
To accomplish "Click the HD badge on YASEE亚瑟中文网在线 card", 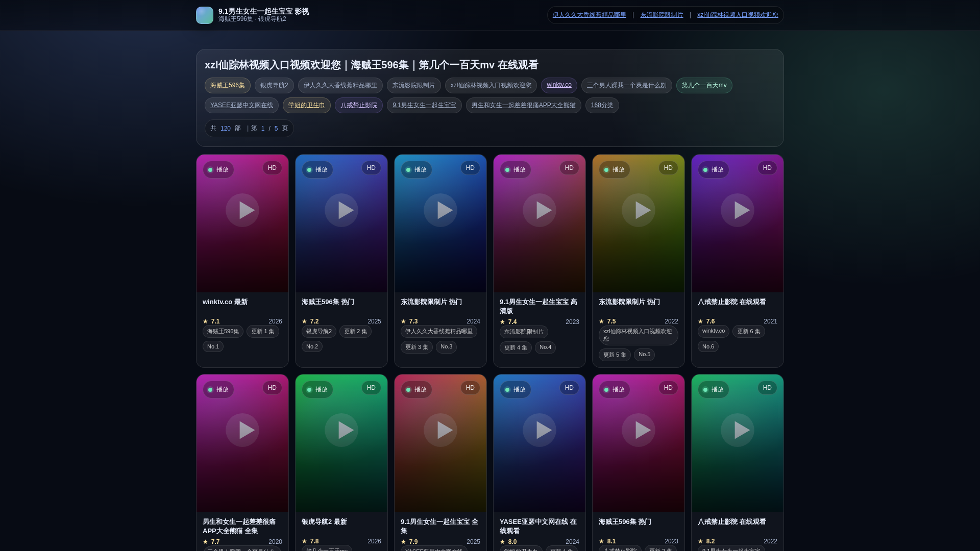I will [x=569, y=388].
